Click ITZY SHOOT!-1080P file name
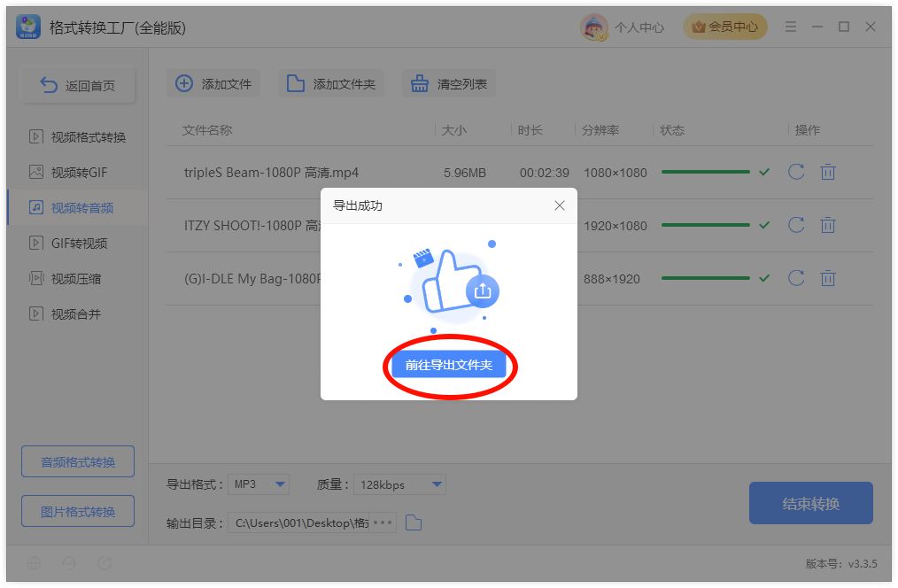 pyautogui.click(x=252, y=226)
